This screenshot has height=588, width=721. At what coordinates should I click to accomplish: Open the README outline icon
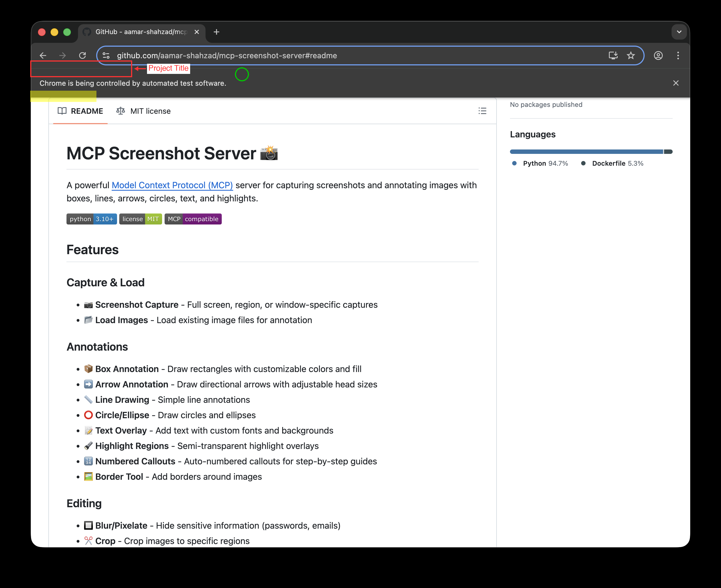tap(482, 111)
